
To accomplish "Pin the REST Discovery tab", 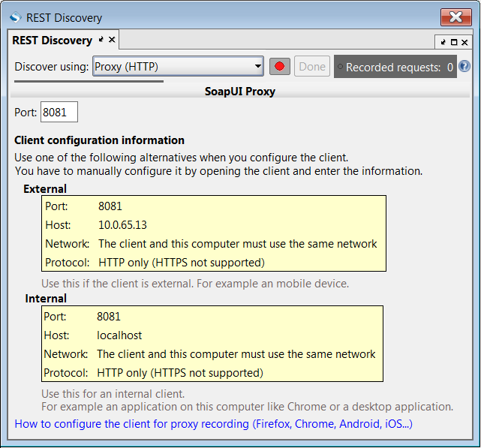I will coord(101,40).
